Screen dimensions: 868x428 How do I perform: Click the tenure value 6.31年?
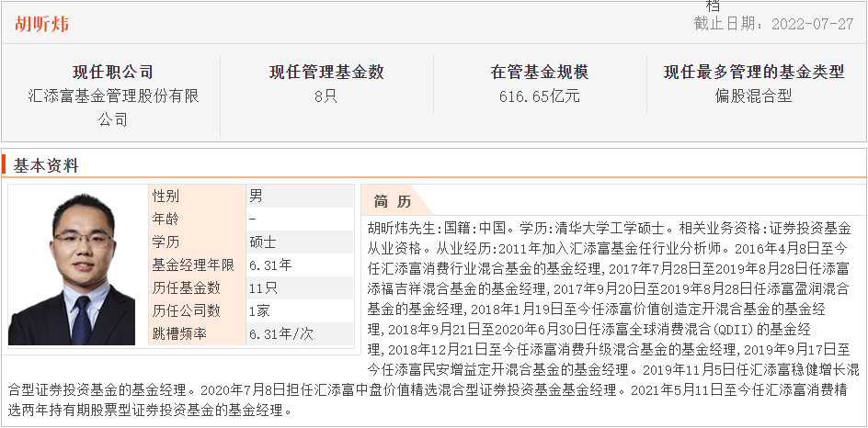[x=270, y=265]
